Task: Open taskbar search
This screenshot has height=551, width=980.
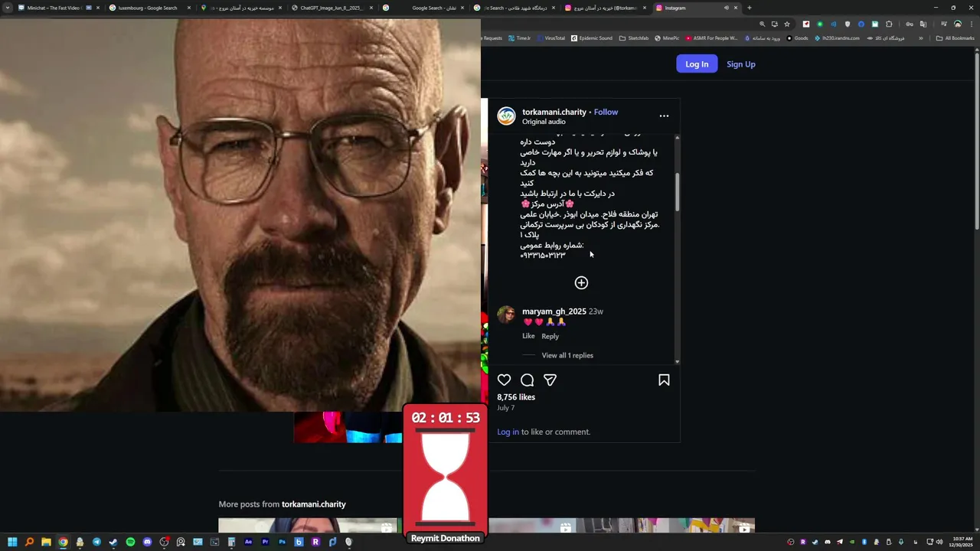Action: (29, 542)
